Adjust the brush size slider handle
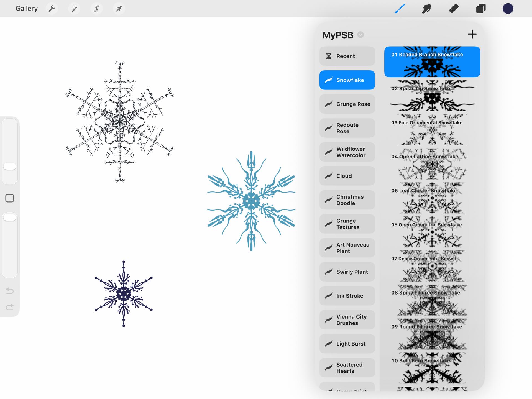Viewport: 532px width, 399px height. 10,166
